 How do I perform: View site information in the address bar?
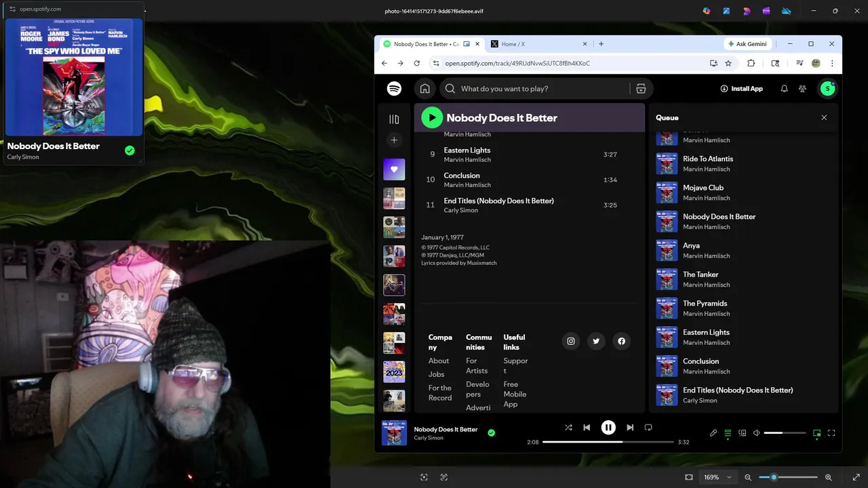436,63
